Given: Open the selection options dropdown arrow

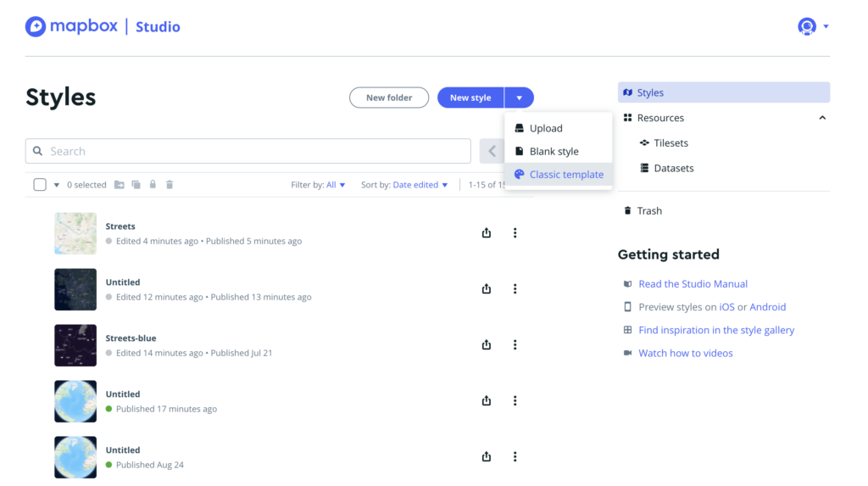Looking at the screenshot, I should (x=57, y=185).
